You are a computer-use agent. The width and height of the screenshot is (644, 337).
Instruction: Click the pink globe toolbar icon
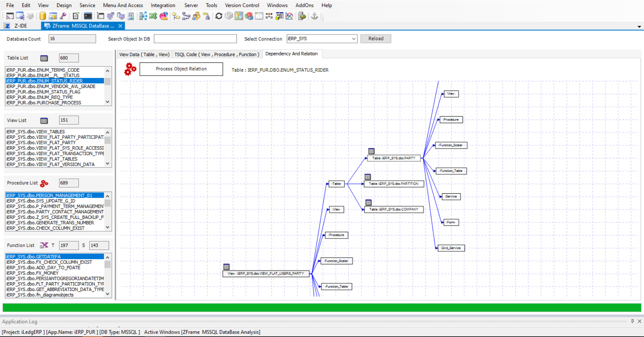pos(164,16)
